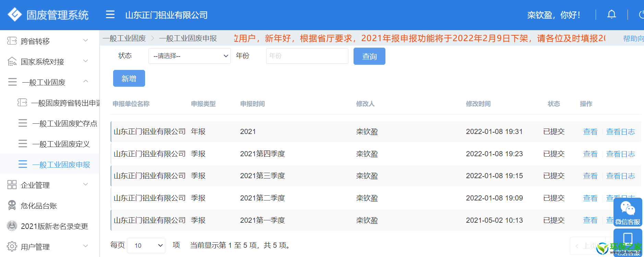This screenshot has width=644, height=257.
Task: Click 查看日志 for the 2021 年报 row
Action: pyautogui.click(x=620, y=132)
